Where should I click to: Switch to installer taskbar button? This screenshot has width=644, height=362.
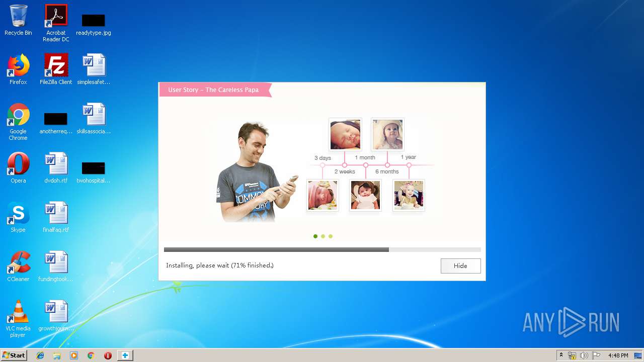point(125,355)
